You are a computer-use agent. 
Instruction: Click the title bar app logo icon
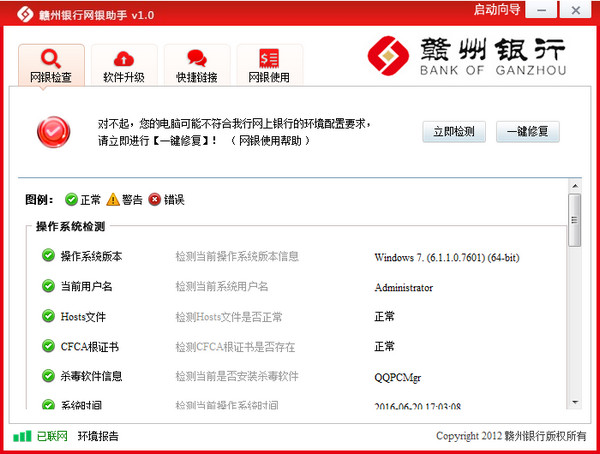click(25, 15)
